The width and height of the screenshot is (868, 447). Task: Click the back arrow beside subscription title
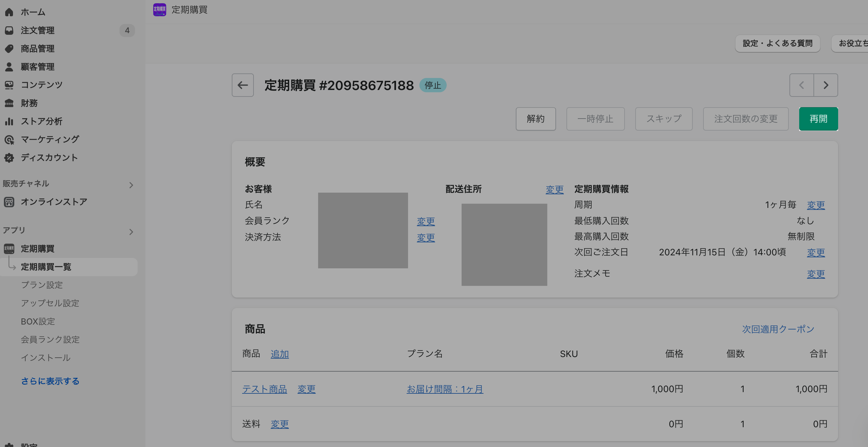coord(242,85)
